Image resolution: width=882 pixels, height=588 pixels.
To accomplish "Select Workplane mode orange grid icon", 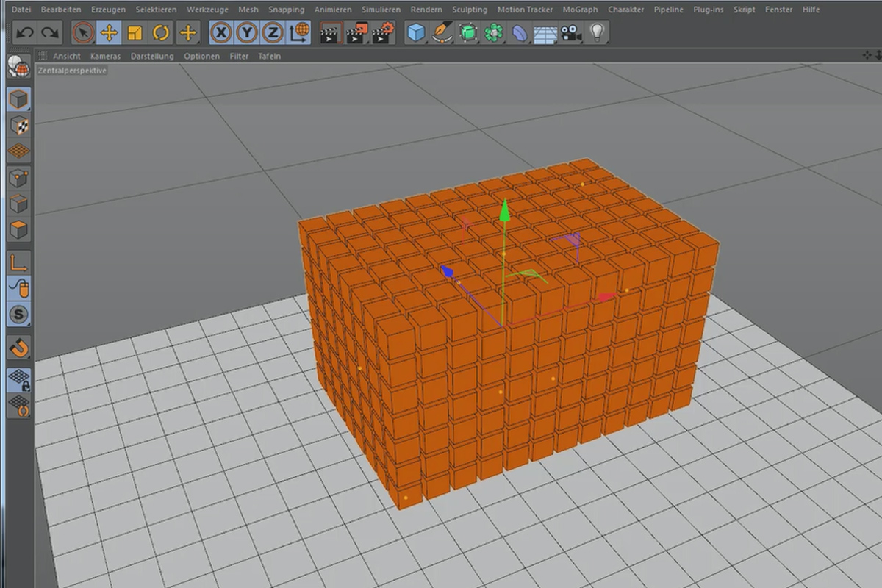I will pos(19,151).
